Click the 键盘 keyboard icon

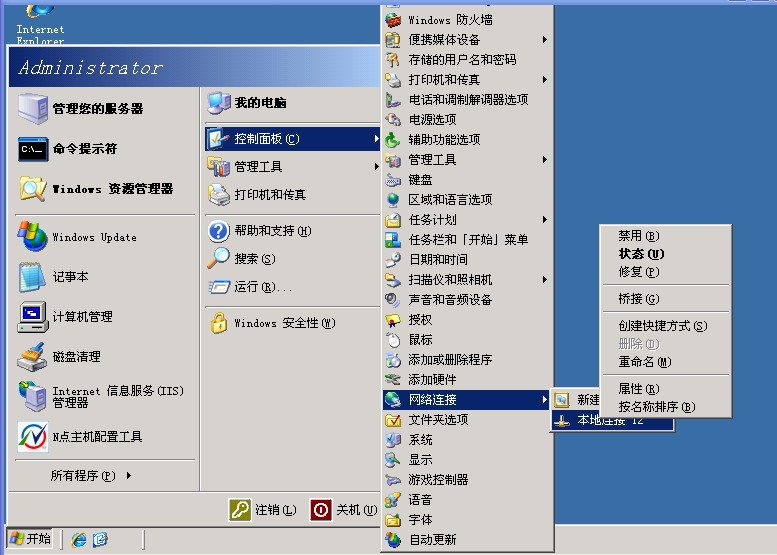[393, 180]
